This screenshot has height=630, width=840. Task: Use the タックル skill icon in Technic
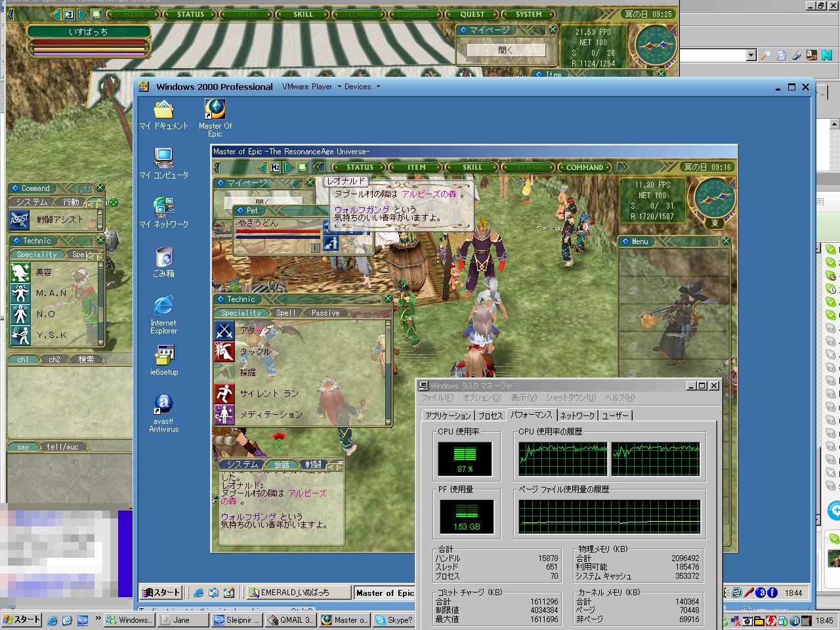[224, 352]
